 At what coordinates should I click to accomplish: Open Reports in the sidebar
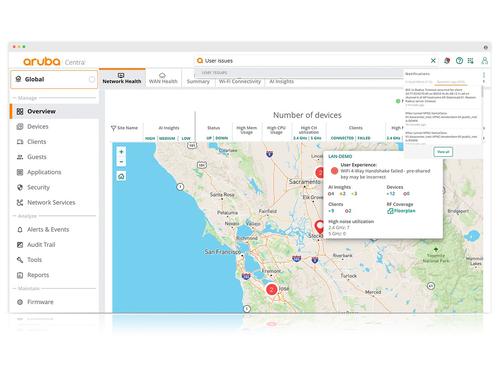54,275
